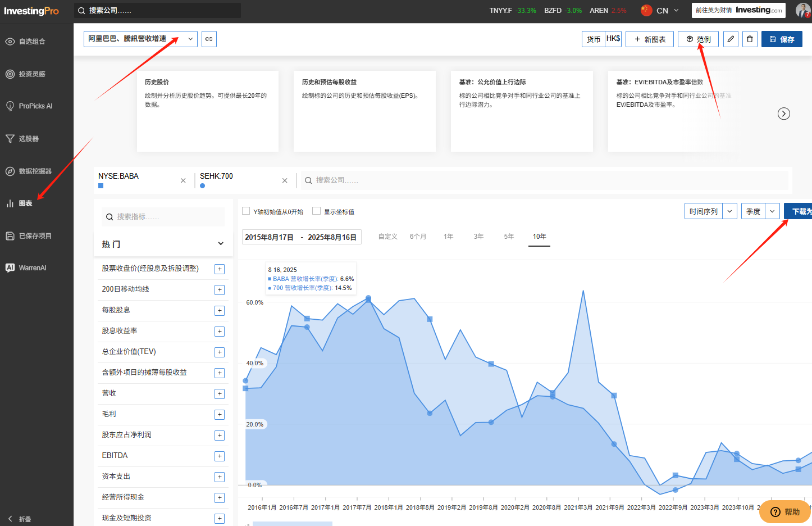Add 股票收盘价 indicator with plus icon
This screenshot has height=526, width=812.
point(220,269)
